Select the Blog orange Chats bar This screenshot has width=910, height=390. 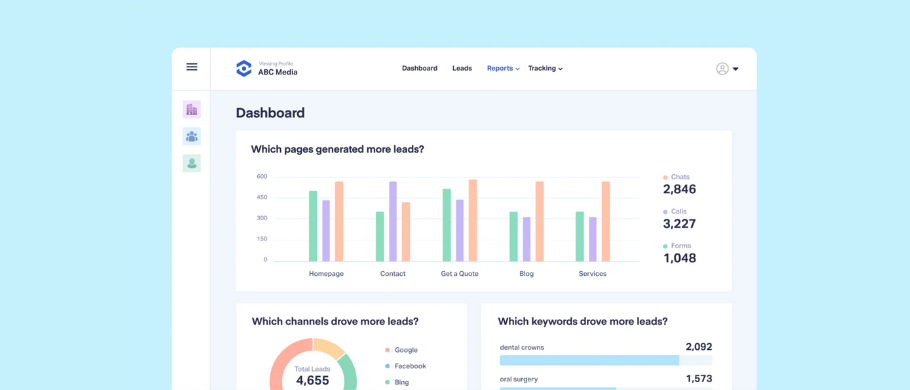click(x=540, y=221)
